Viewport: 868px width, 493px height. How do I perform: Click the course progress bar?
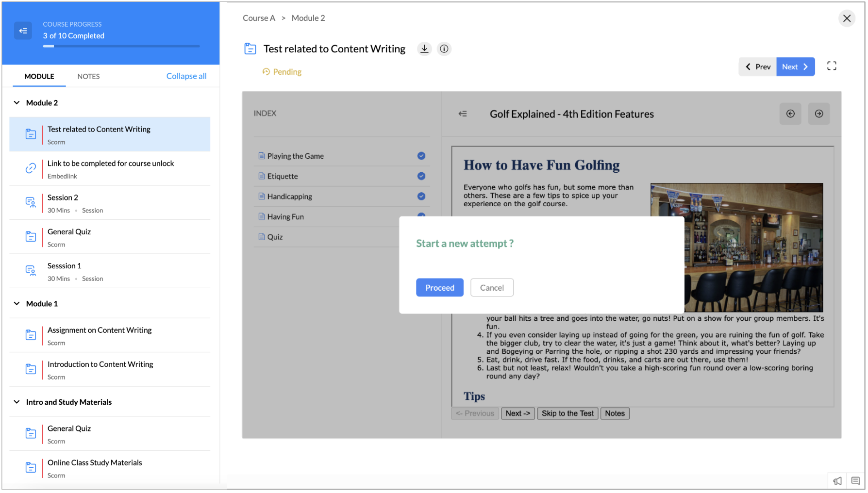[x=121, y=47]
